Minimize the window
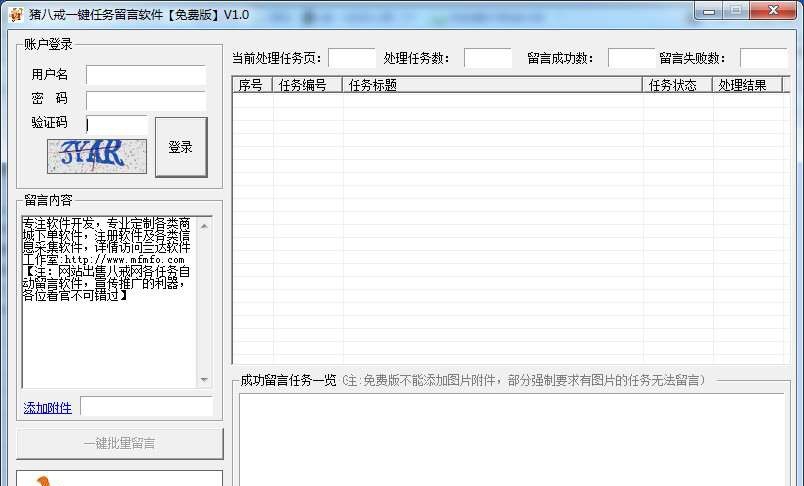The height and width of the screenshot is (486, 804). [710, 11]
